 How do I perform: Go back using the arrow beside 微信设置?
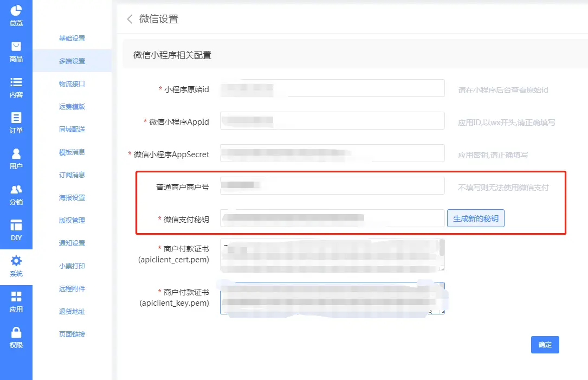click(130, 19)
